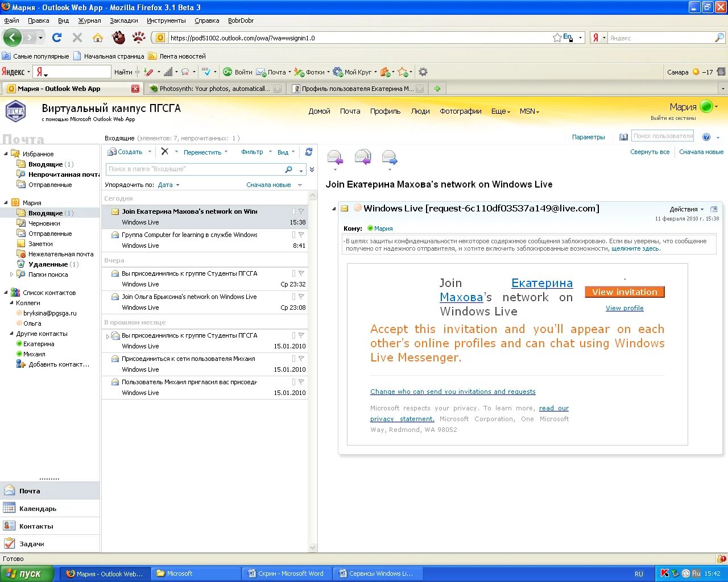
Task: Click the Reply arrow icon above message
Action: (x=335, y=157)
